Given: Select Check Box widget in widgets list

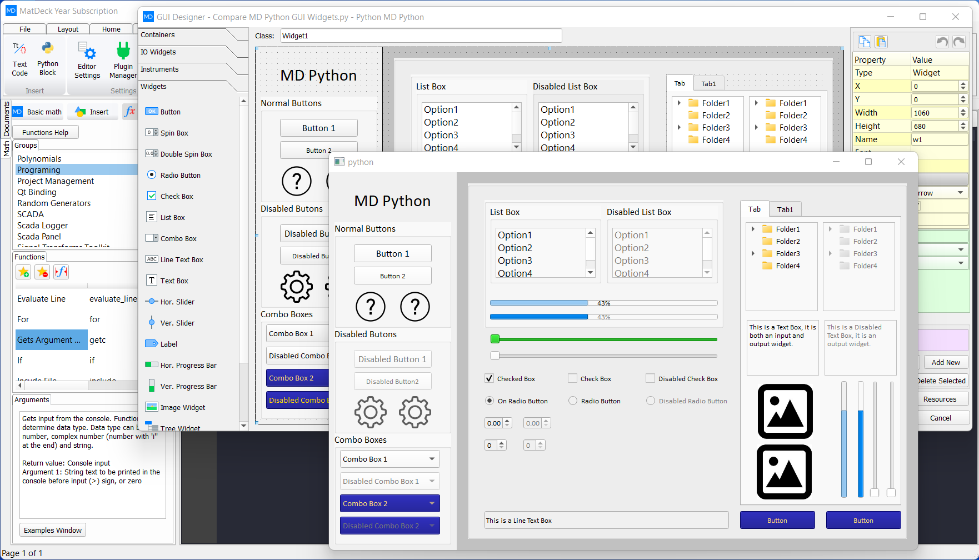Looking at the screenshot, I should tap(170, 196).
